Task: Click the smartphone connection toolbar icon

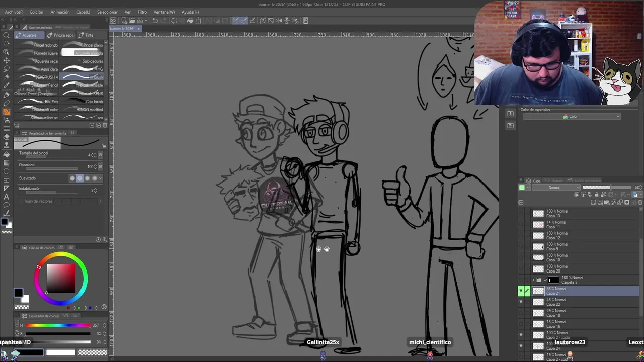Action: (305, 21)
